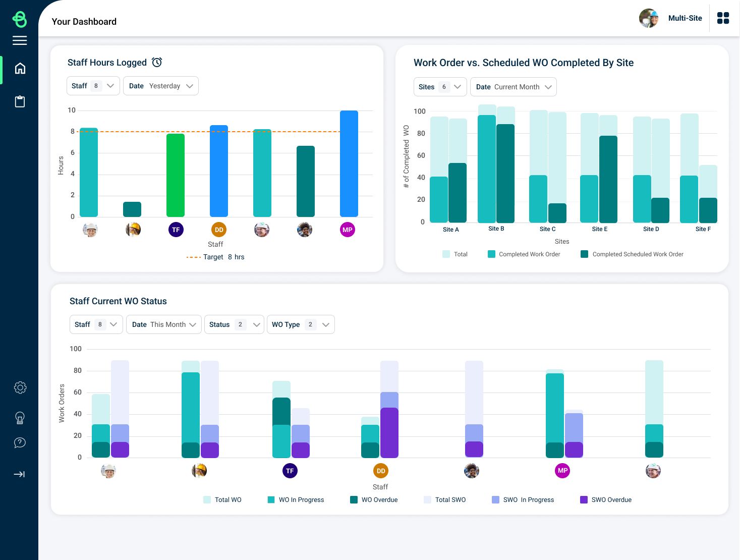Select TF avatar in WO Status chart

coord(290,471)
